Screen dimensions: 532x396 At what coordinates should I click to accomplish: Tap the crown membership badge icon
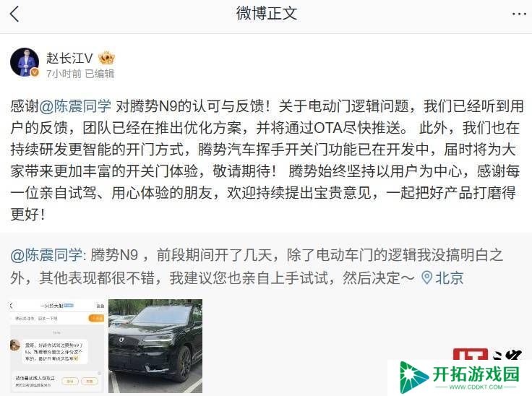coord(106,58)
